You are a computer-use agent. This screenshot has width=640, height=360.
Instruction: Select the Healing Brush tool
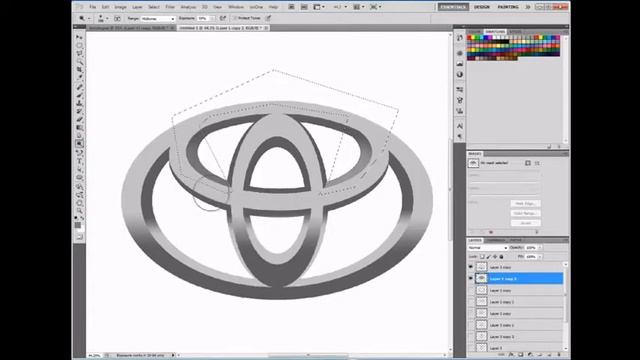pos(79,87)
